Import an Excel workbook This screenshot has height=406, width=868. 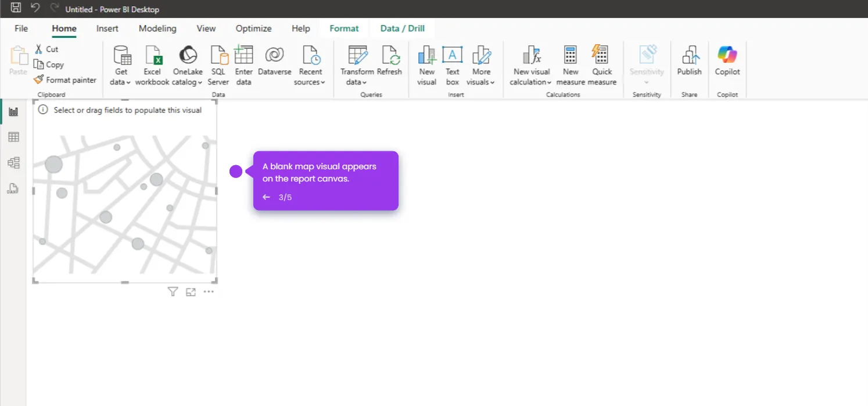(x=152, y=66)
